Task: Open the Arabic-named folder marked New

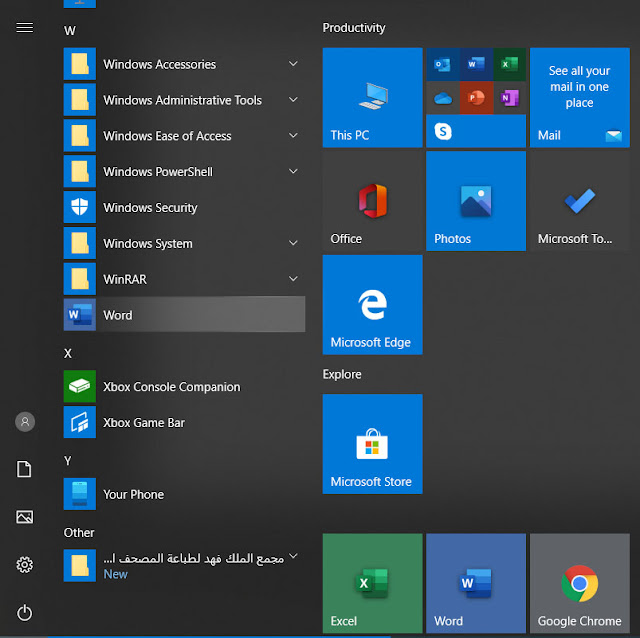Action: 184,565
